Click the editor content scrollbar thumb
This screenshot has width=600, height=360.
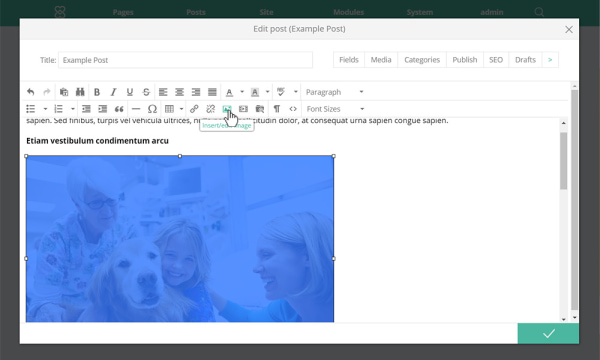(563, 161)
